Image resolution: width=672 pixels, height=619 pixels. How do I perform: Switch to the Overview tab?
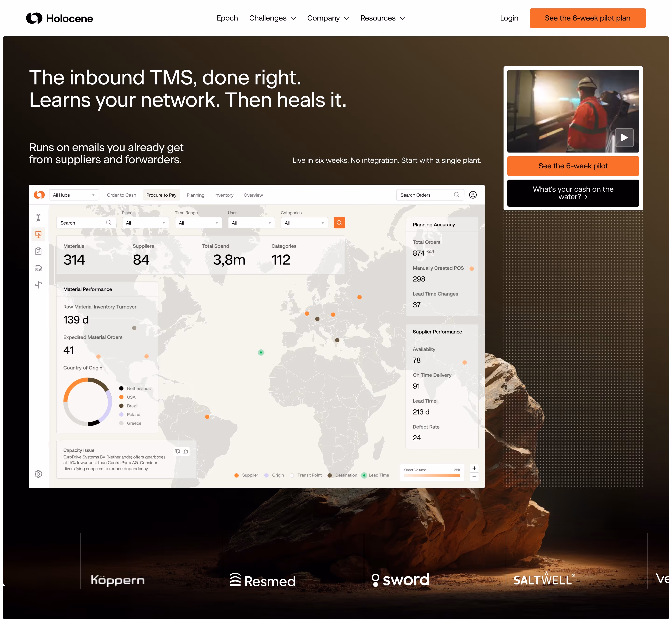click(x=253, y=195)
